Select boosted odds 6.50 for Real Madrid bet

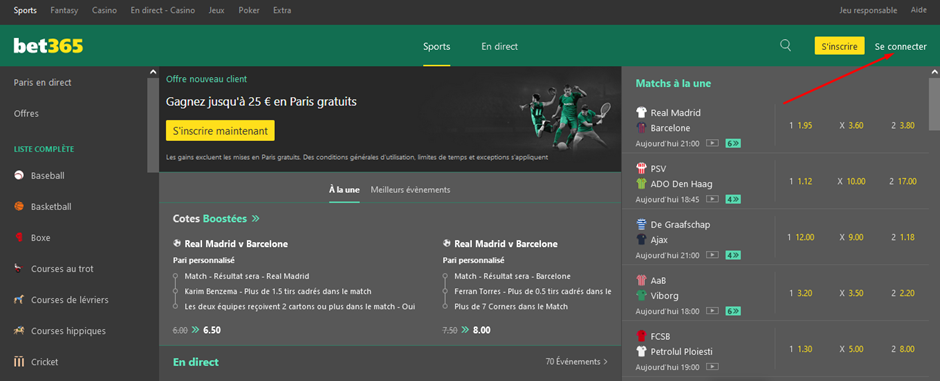[x=213, y=330]
